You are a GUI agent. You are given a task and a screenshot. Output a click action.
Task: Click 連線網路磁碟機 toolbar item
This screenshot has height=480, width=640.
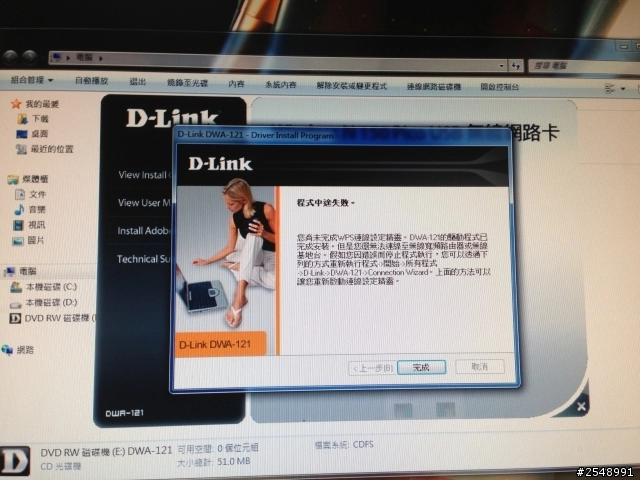click(x=433, y=87)
